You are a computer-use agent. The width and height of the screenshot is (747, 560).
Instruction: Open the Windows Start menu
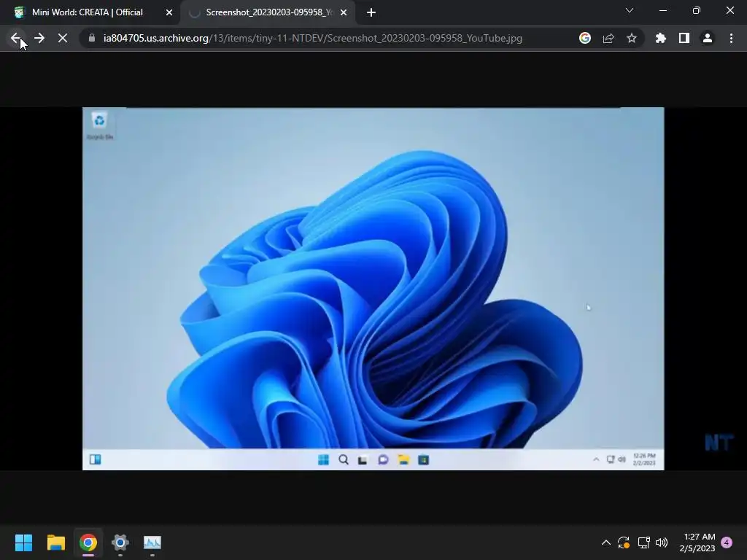click(23, 542)
